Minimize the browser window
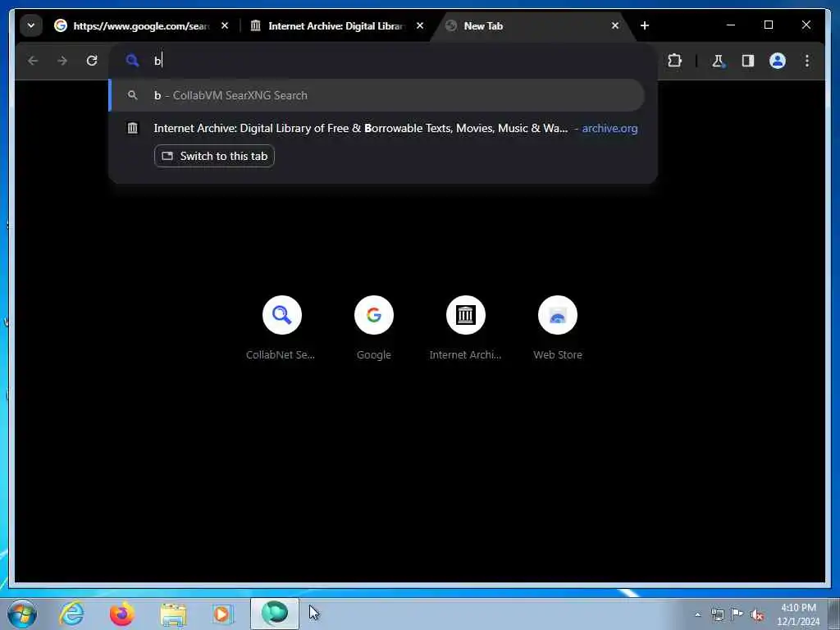The image size is (840, 630). click(x=731, y=25)
